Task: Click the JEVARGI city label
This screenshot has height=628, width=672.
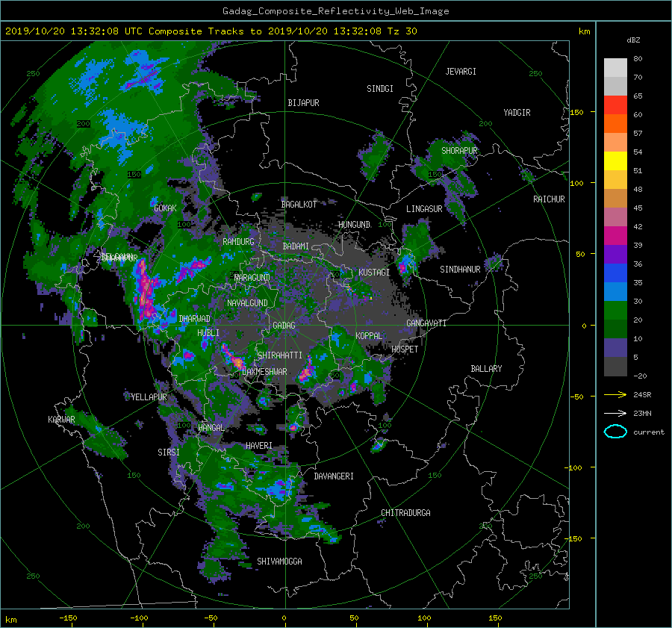Action: click(461, 72)
